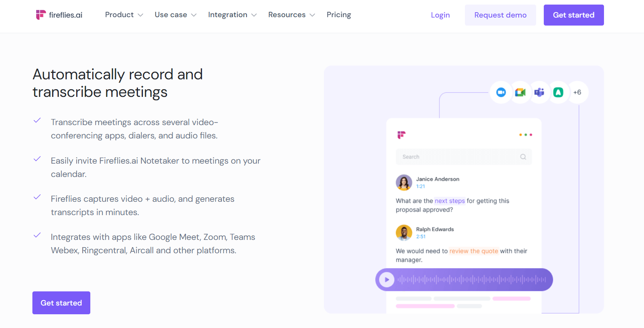Viewport: 644px width, 328px height.
Task: Click the green Aircall icon
Action: pos(558,92)
